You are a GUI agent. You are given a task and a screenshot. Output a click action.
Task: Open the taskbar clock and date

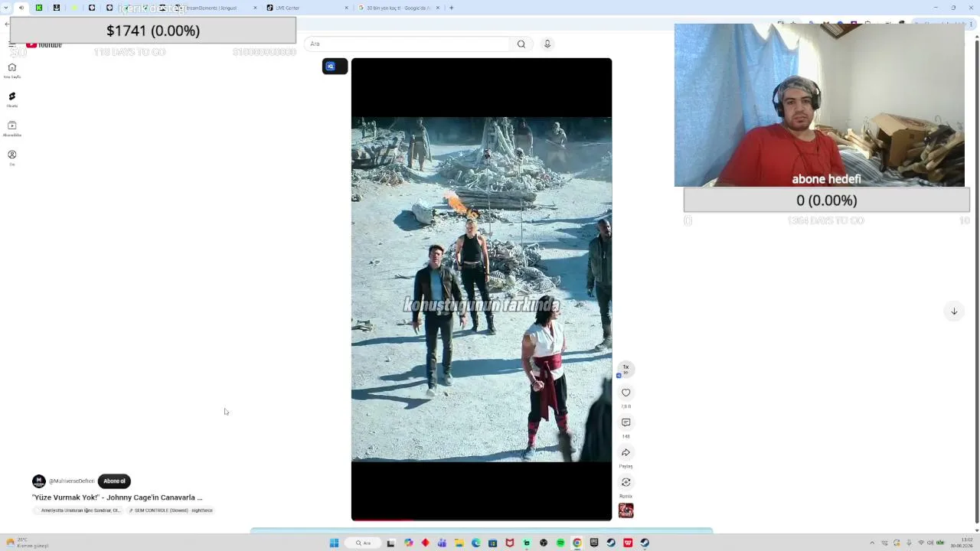[961, 543]
